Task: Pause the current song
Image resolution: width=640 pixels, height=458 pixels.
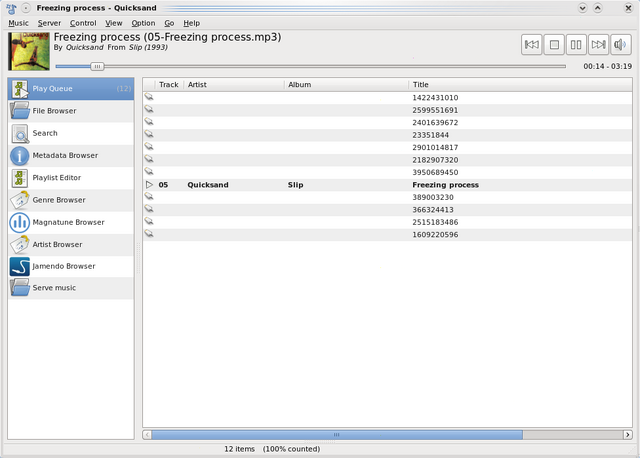Action: click(x=576, y=44)
